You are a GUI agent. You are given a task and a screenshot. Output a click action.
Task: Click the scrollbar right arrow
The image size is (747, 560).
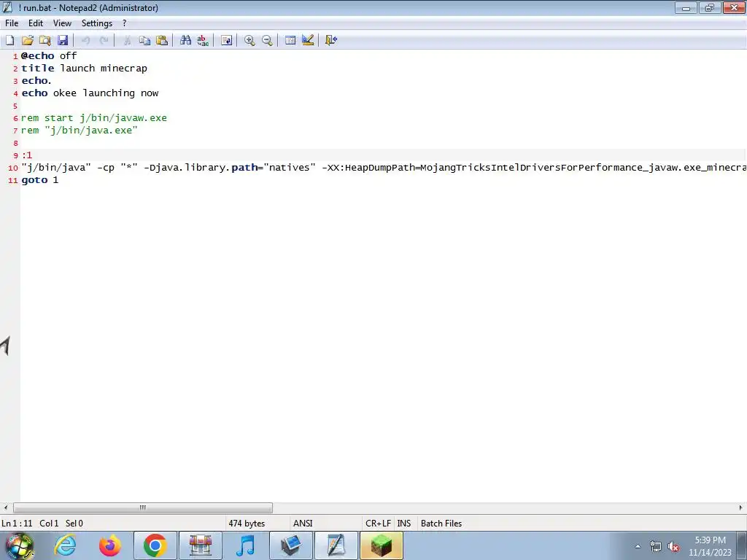tap(741, 507)
